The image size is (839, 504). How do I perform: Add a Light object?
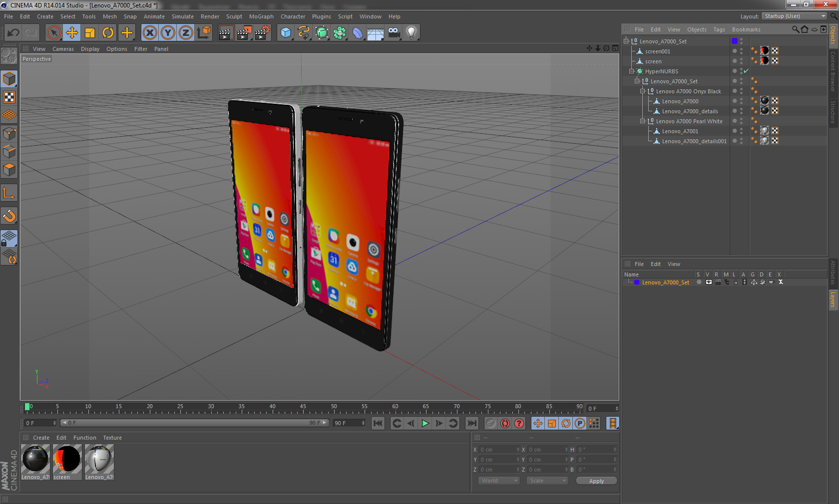click(x=412, y=33)
